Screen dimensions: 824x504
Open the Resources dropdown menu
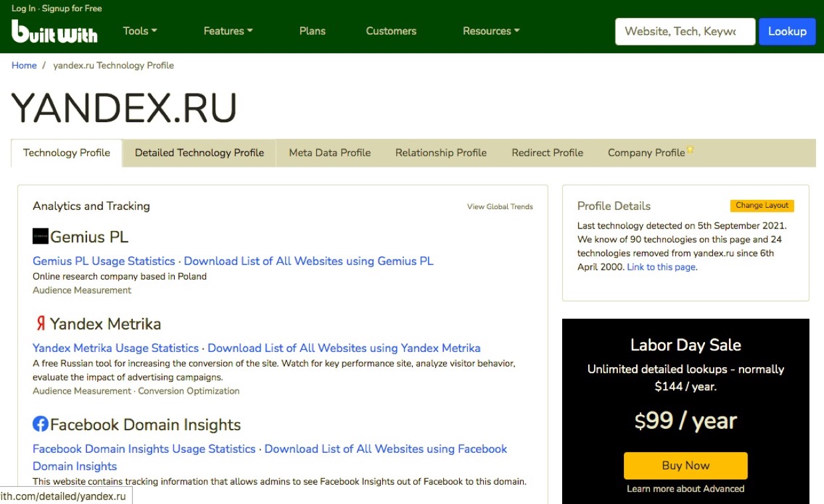point(491,31)
